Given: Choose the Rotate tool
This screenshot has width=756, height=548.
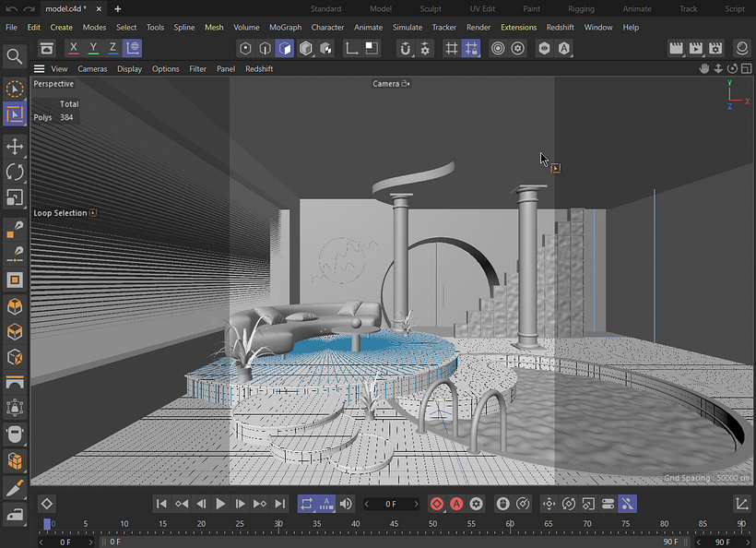Looking at the screenshot, I should (x=15, y=173).
